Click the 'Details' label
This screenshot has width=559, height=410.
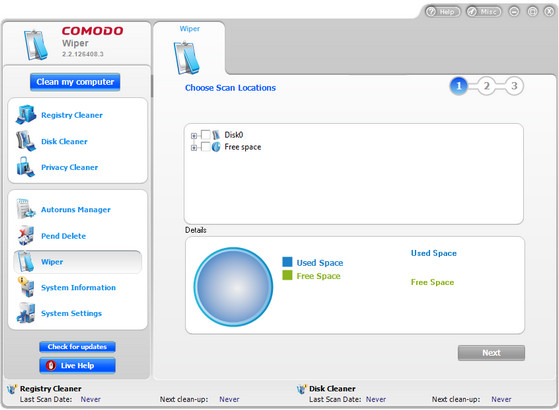tap(195, 230)
